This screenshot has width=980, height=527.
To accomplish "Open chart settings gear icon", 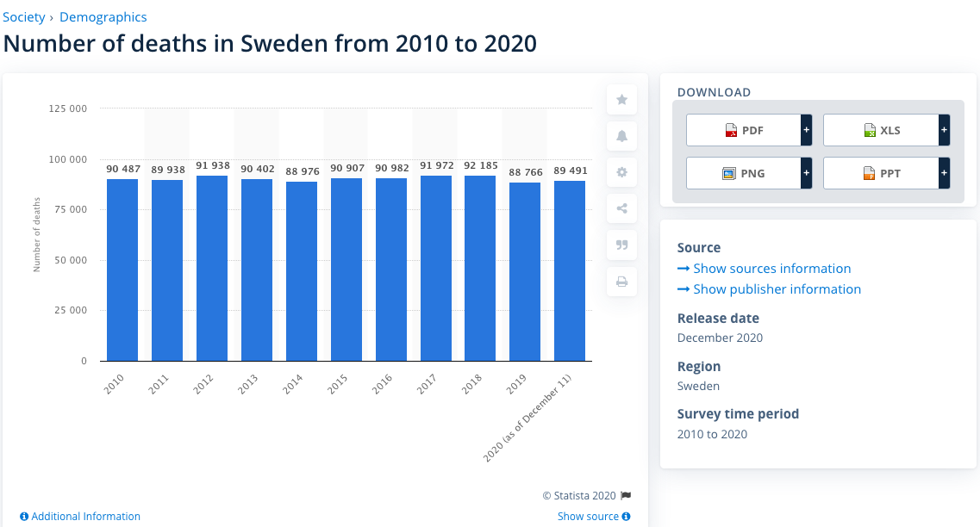I will 621,172.
